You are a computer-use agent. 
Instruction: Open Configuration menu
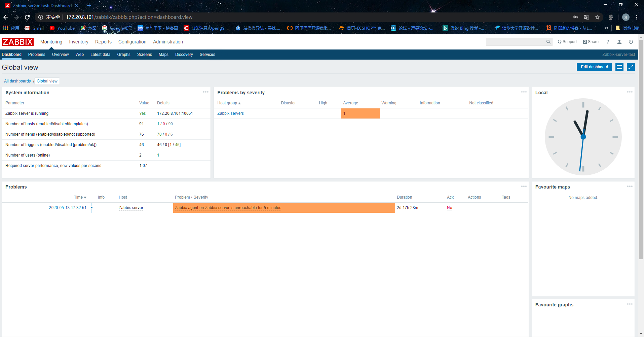point(132,42)
